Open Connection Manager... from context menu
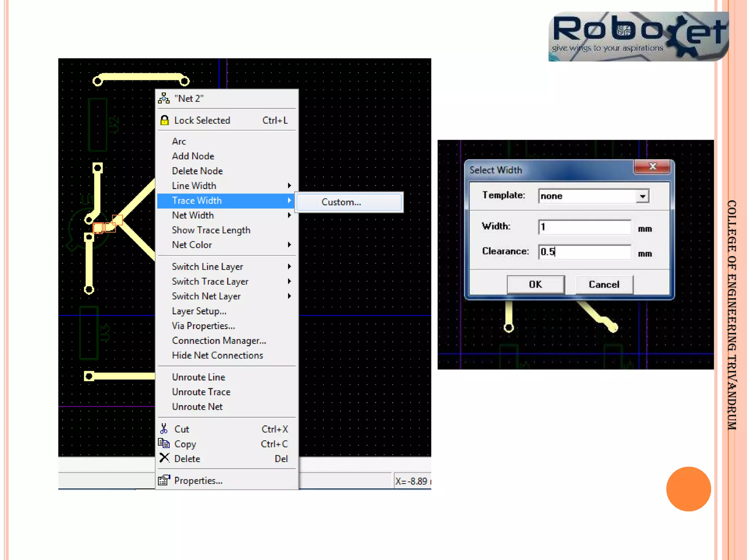 (x=219, y=341)
